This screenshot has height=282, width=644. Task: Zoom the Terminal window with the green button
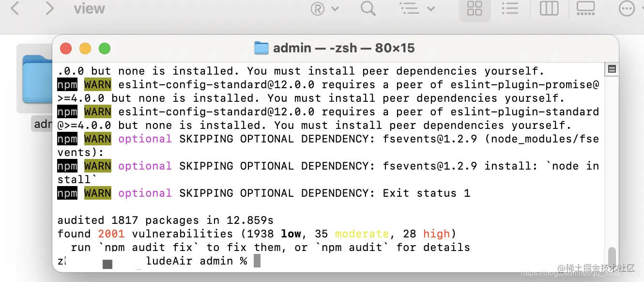click(105, 48)
